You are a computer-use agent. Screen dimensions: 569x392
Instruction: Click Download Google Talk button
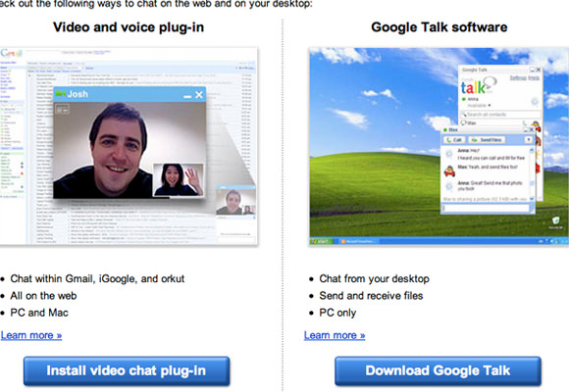(x=438, y=370)
